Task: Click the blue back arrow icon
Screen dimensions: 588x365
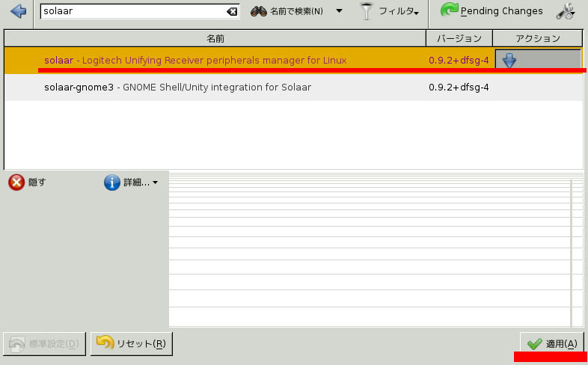Action: click(19, 11)
